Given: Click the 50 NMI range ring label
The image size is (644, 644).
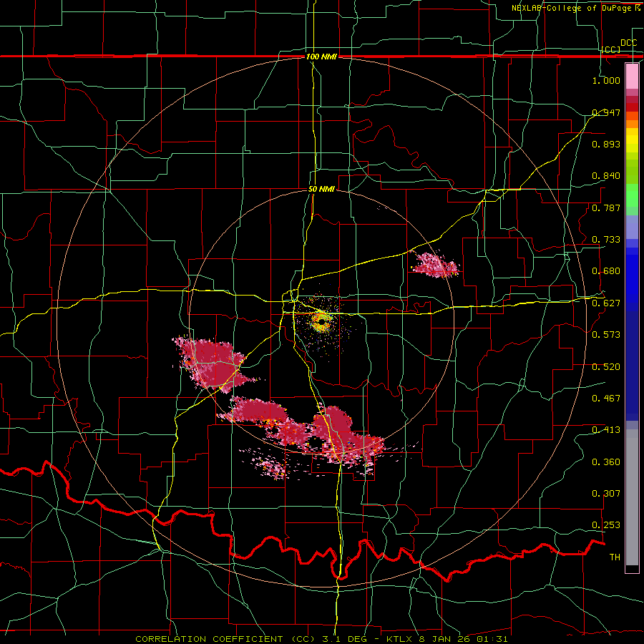Looking at the screenshot, I should (321, 190).
